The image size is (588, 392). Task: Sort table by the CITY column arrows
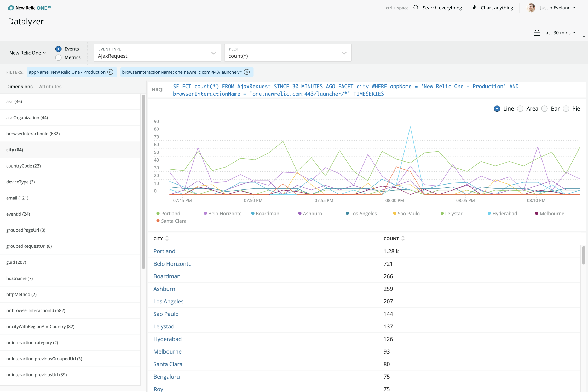[x=167, y=238]
